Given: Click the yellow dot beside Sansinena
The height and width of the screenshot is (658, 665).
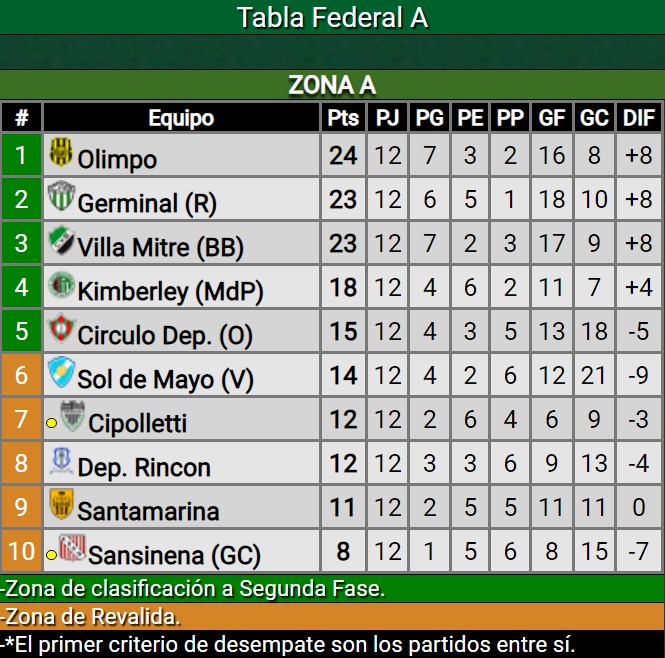Looking at the screenshot, I should [52, 554].
